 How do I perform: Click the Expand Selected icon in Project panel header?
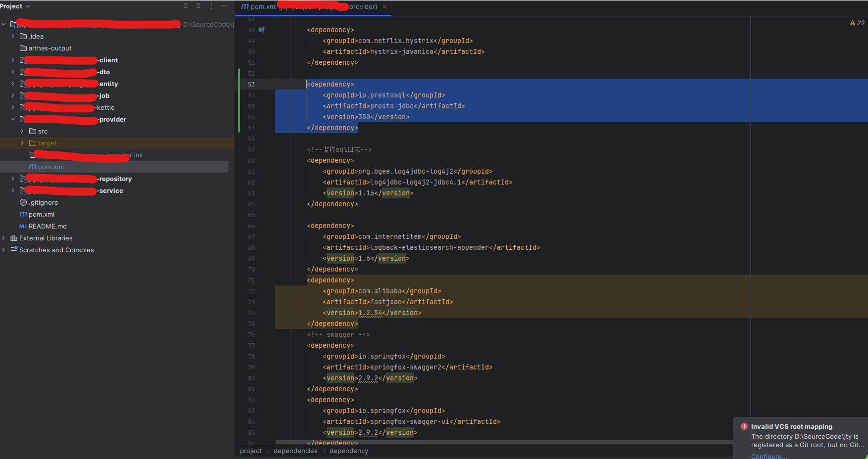point(186,6)
